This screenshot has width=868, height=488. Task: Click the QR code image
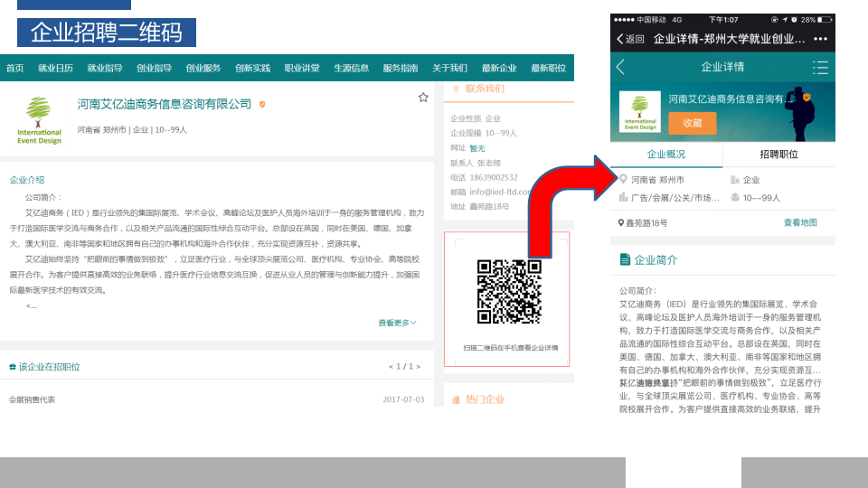click(x=509, y=292)
